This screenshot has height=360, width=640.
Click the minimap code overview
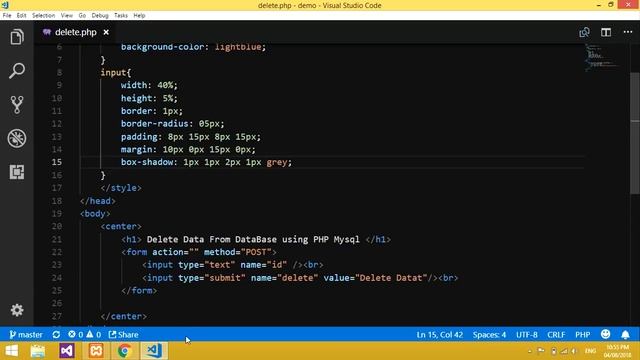[602, 57]
